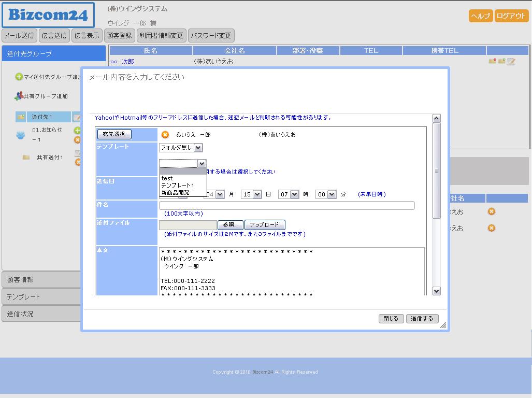Select テンプレート1 from the template list
The height and width of the screenshot is (398, 532).
[178, 186]
